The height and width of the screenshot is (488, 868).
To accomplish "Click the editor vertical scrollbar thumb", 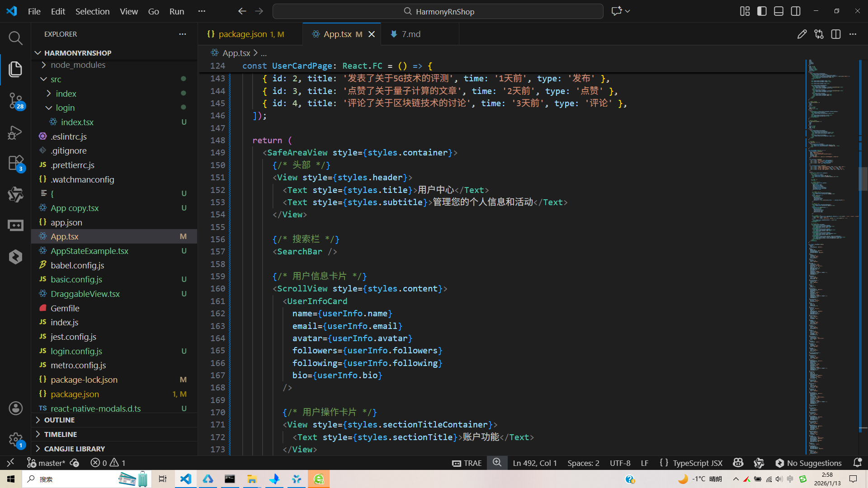I will point(863,178).
